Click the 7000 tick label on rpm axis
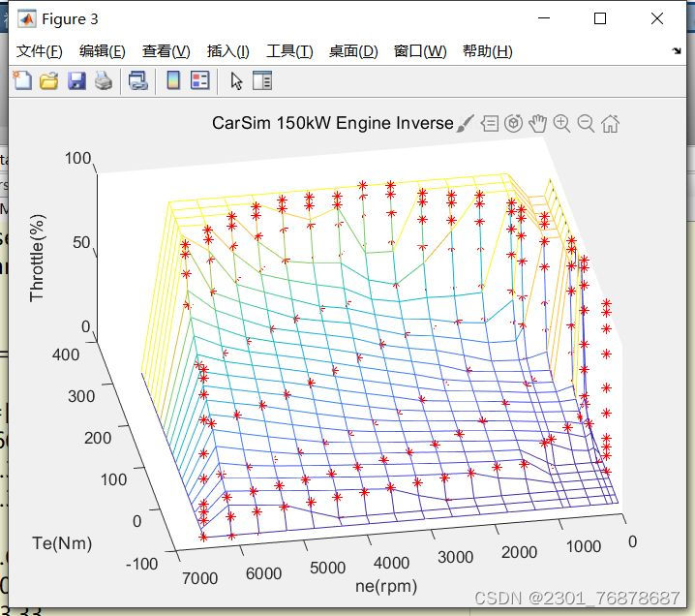Image resolution: width=695 pixels, height=616 pixels. click(x=200, y=578)
